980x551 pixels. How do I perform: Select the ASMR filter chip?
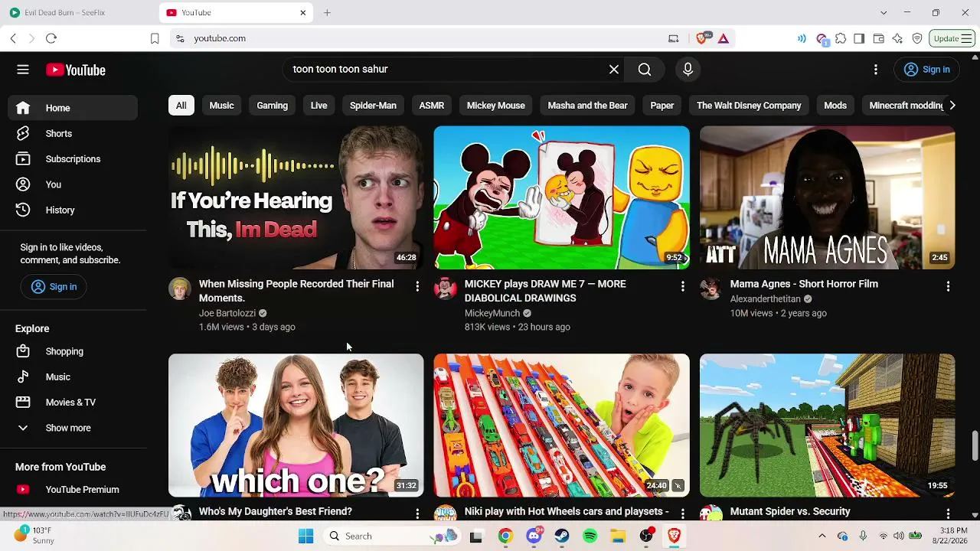tap(432, 106)
